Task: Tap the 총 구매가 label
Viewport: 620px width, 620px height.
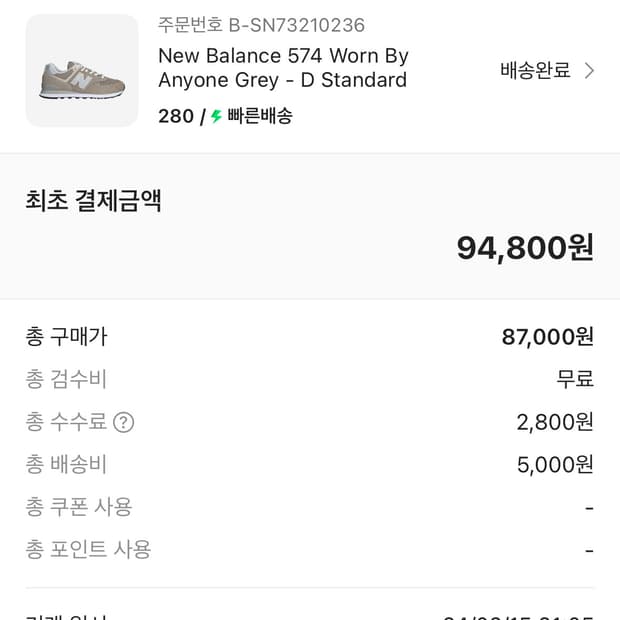Action: [x=66, y=337]
